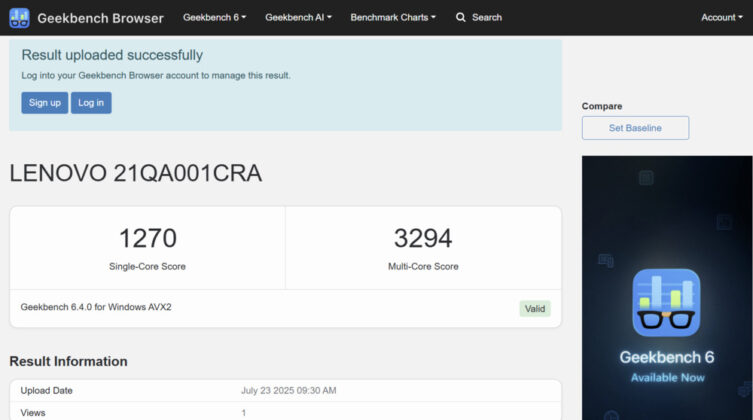Click the search magnifier icon
This screenshot has width=753, height=420.
[x=461, y=17]
